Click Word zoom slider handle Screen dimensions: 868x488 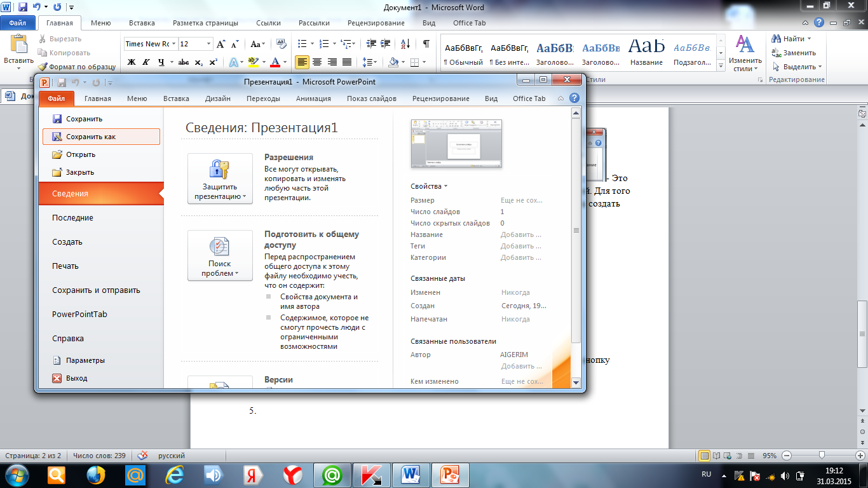822,456
